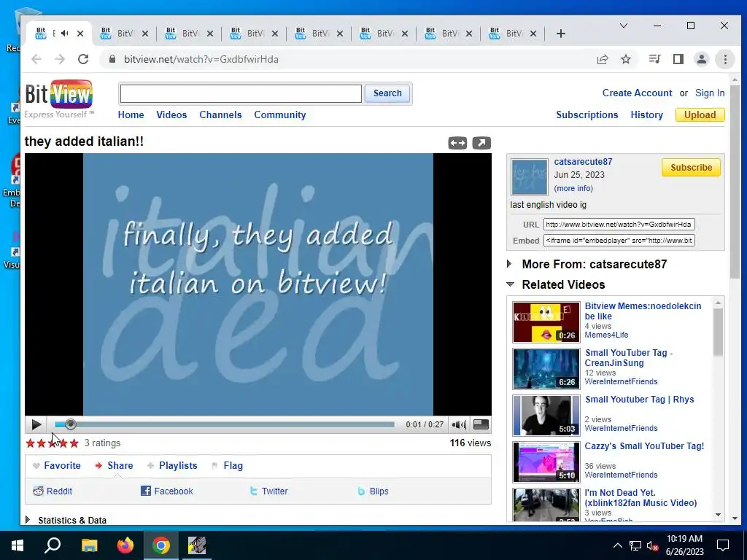
Task: Click related videos list scrollbar
Action: pyautogui.click(x=718, y=332)
